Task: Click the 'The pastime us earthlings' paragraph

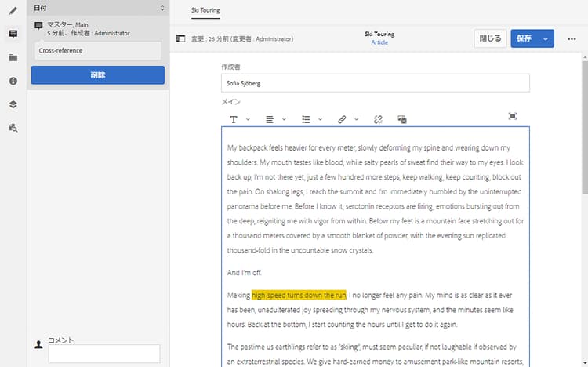Action: [x=375, y=354]
